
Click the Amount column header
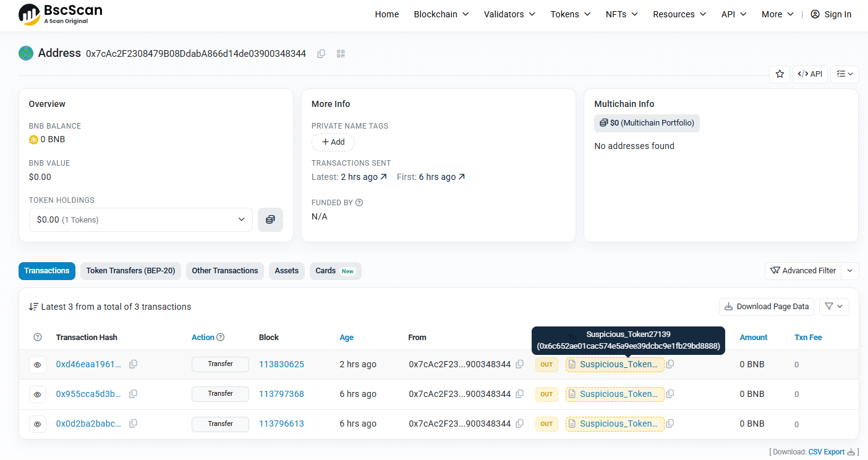click(754, 338)
